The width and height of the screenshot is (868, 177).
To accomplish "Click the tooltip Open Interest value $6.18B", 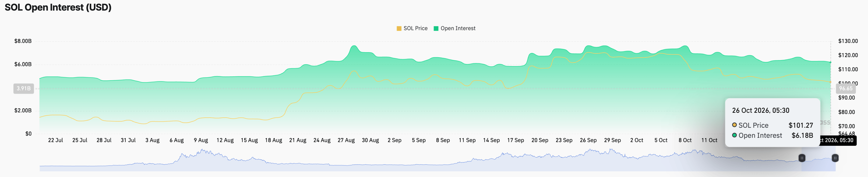I will pos(802,135).
